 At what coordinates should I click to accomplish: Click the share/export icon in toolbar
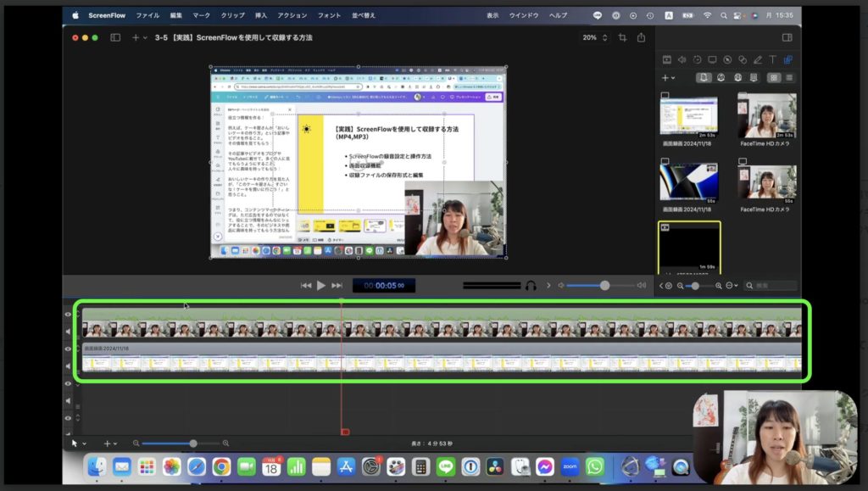642,37
